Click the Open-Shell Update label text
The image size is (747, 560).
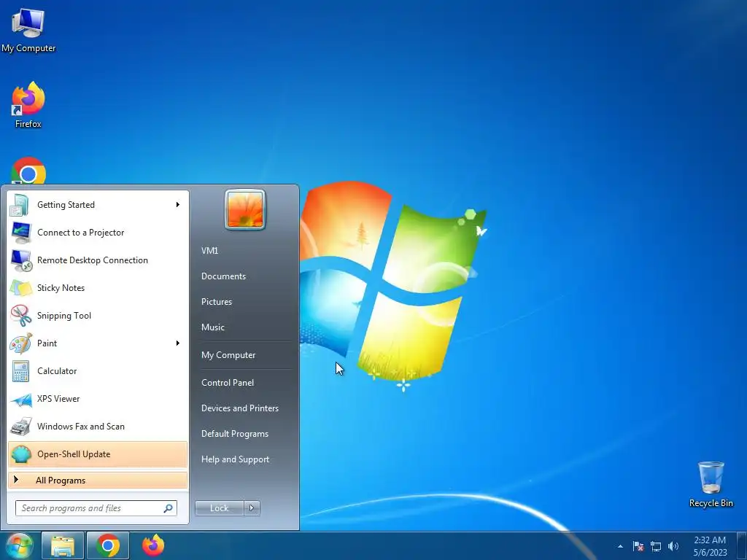click(x=74, y=454)
